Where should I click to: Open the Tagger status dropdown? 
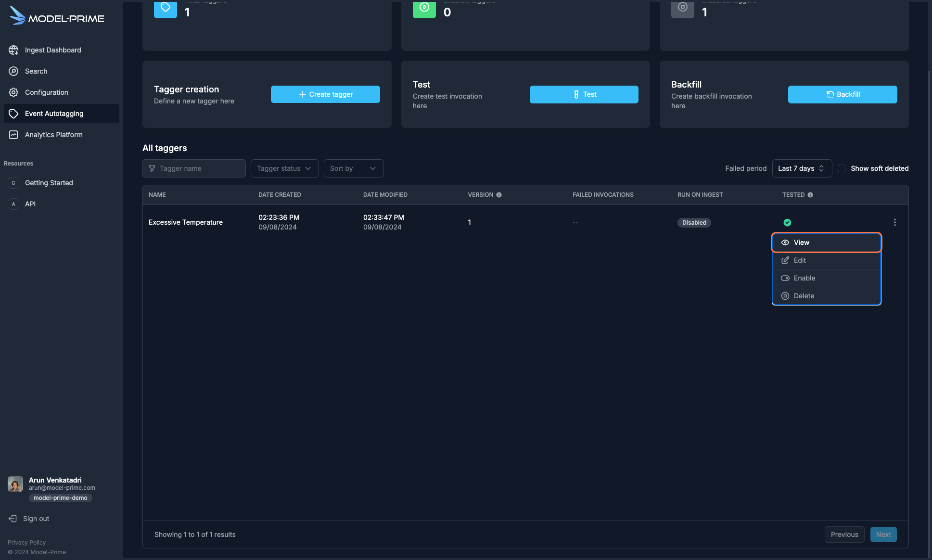(x=284, y=168)
